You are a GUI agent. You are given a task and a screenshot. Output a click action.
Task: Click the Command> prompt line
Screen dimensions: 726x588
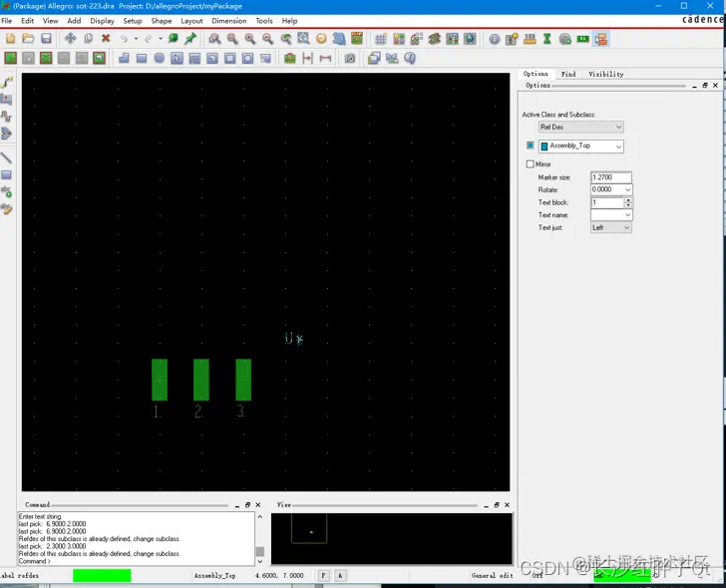[35, 561]
